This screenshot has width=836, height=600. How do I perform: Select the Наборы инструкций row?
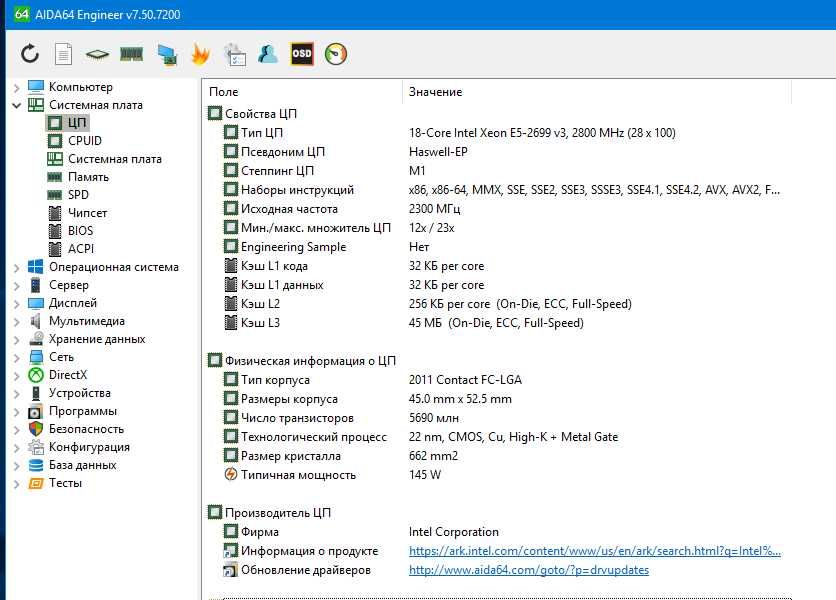(499, 190)
